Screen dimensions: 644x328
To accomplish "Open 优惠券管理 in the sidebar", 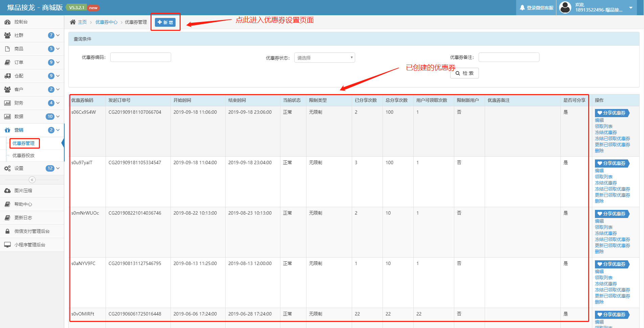I will (x=23, y=143).
